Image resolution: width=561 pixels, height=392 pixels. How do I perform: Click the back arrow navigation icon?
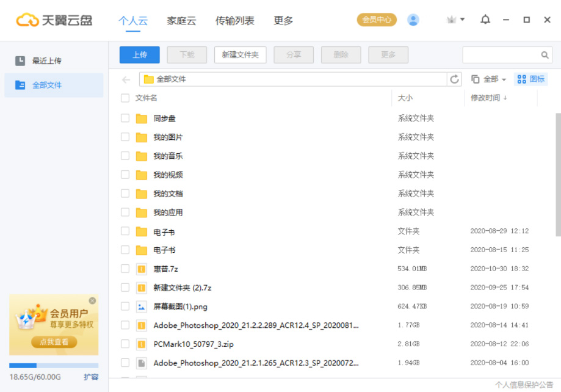point(126,79)
